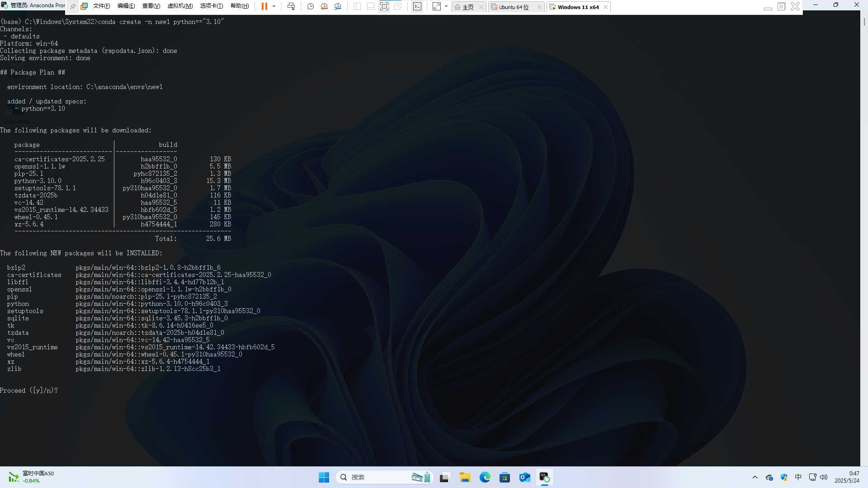Click the VMware library icon beside pin
The height and width of the screenshot is (488, 868).
84,6
